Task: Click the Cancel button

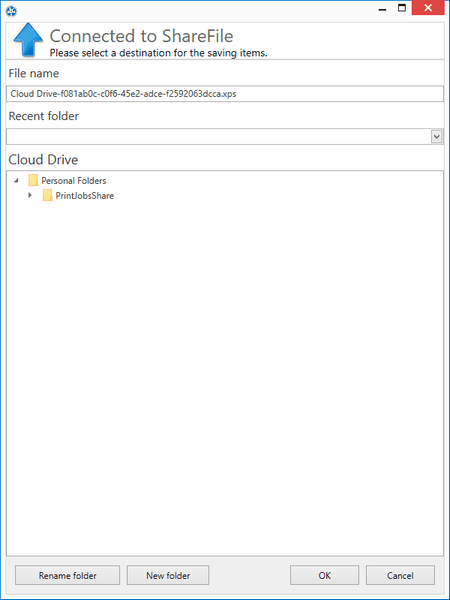Action: pyautogui.click(x=400, y=576)
